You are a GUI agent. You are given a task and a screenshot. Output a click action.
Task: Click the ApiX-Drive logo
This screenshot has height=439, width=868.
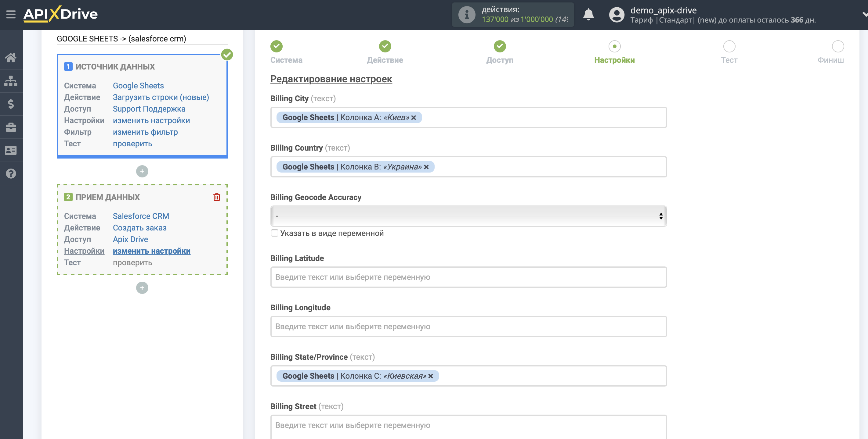60,14
